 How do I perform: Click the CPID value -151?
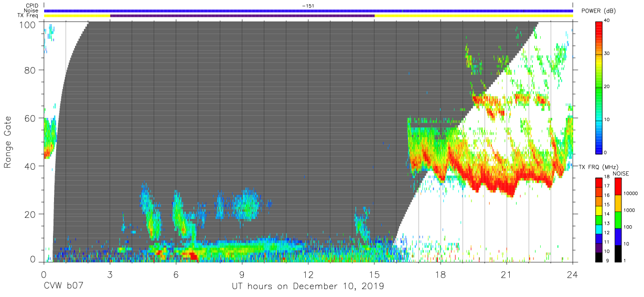click(308, 6)
